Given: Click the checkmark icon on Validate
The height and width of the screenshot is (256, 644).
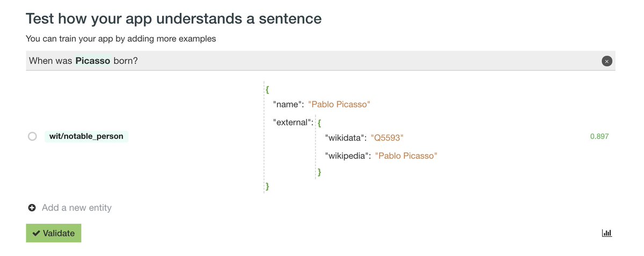Looking at the screenshot, I should coord(36,233).
